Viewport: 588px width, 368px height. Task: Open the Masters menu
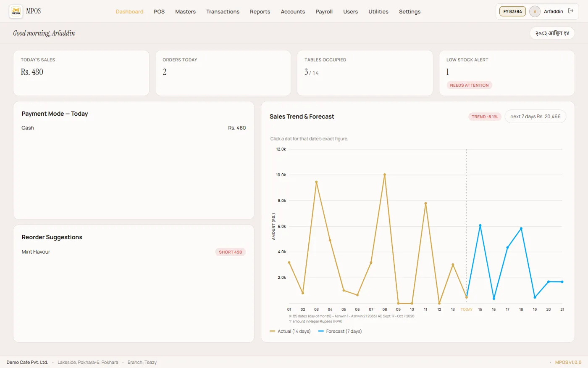(185, 12)
